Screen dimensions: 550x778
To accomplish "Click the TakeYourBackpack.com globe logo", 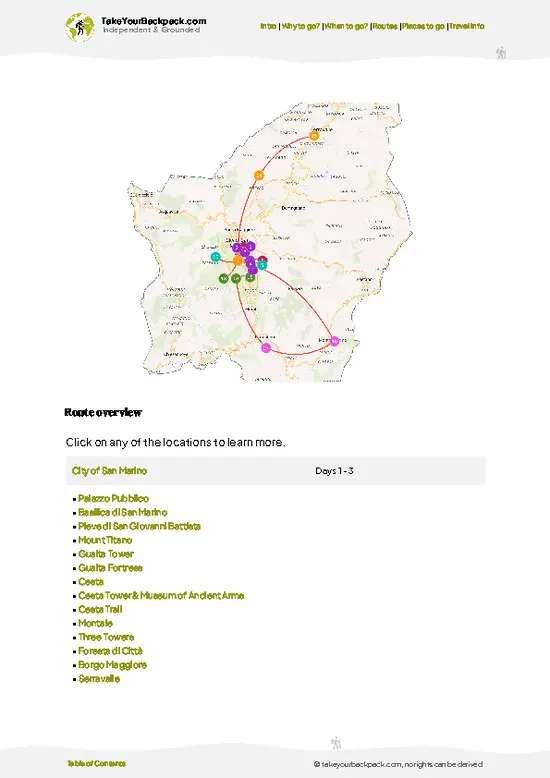I will pos(79,27).
